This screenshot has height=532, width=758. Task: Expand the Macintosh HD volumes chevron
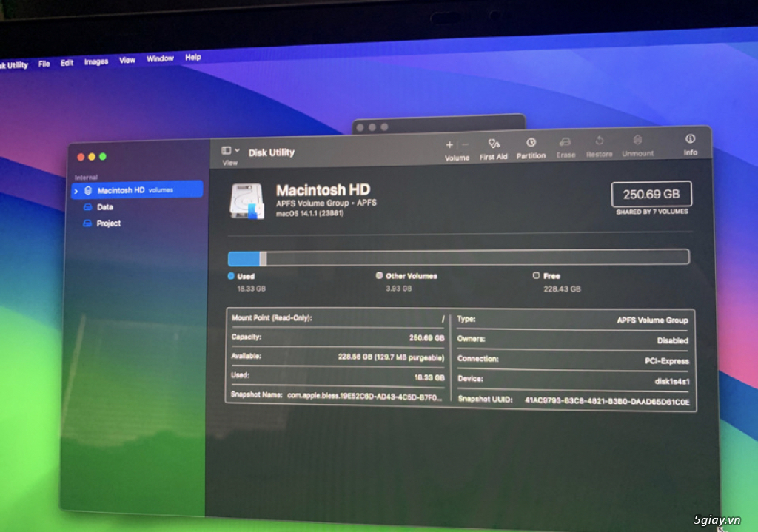76,192
